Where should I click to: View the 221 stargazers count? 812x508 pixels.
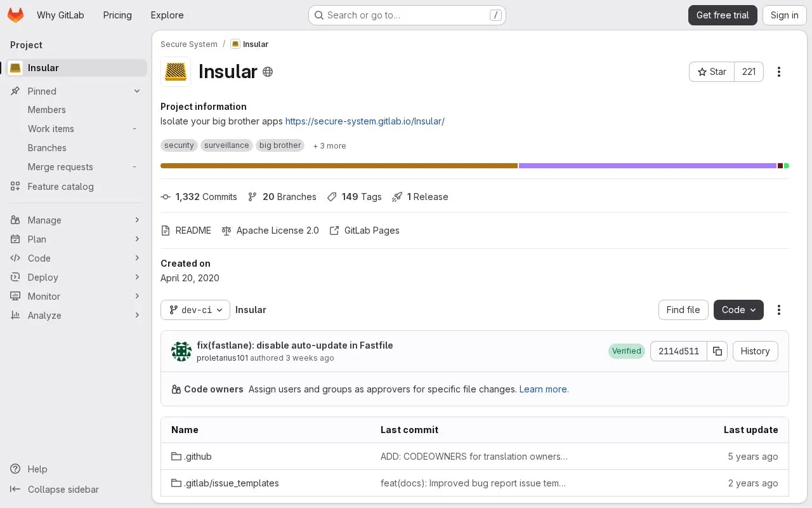[x=749, y=72]
